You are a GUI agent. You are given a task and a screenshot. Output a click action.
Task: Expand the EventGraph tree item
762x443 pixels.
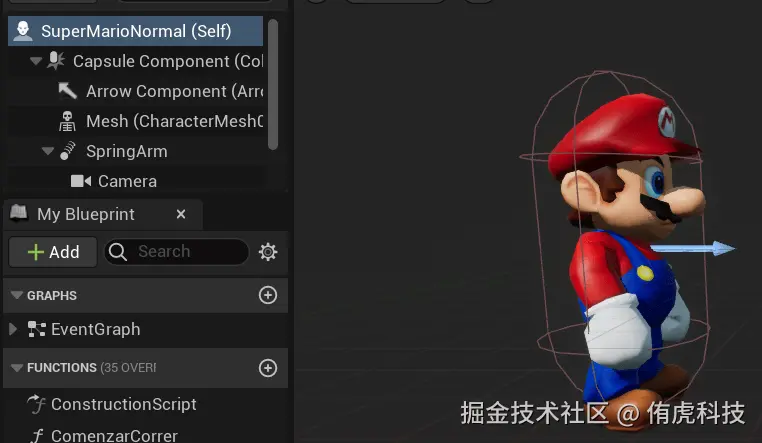pos(13,329)
